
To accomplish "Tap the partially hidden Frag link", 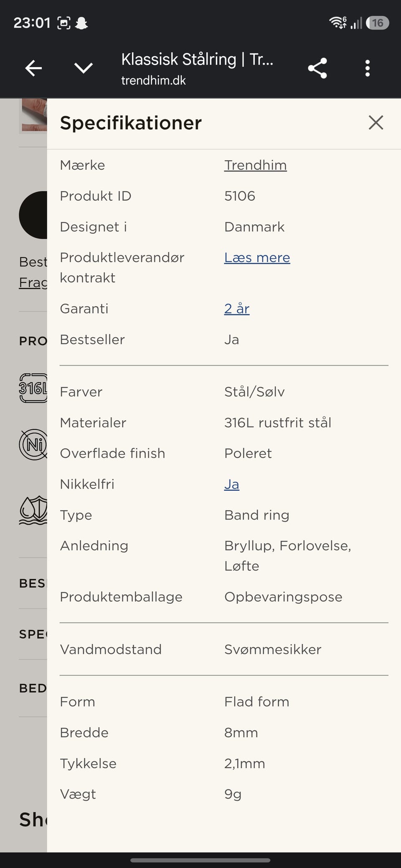I will (33, 283).
